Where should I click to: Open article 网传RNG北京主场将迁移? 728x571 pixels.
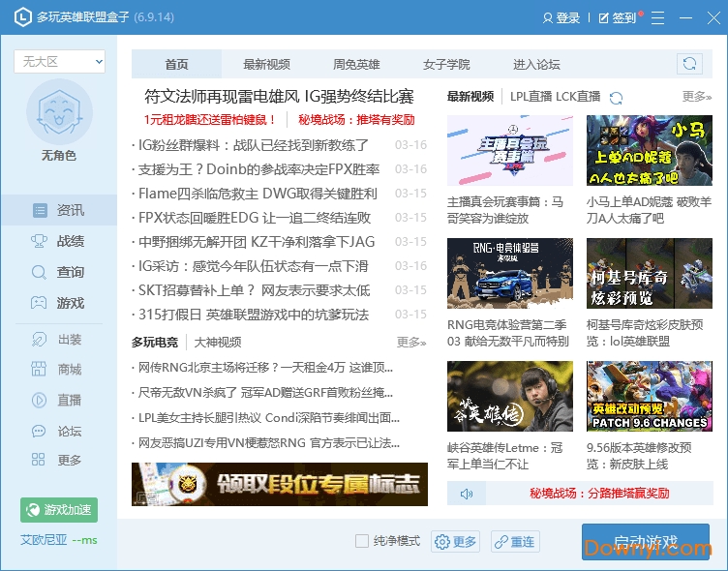click(x=265, y=368)
